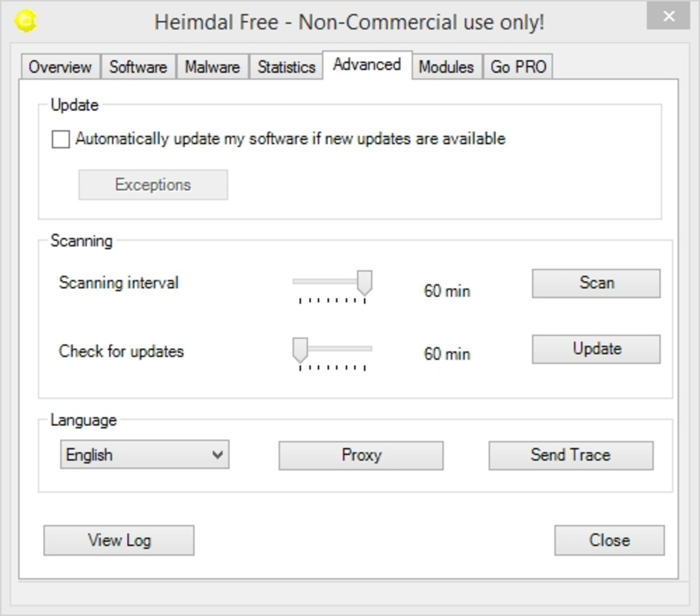Expand the English language dropdown
Viewport: 700px width, 616px height.
coord(145,454)
